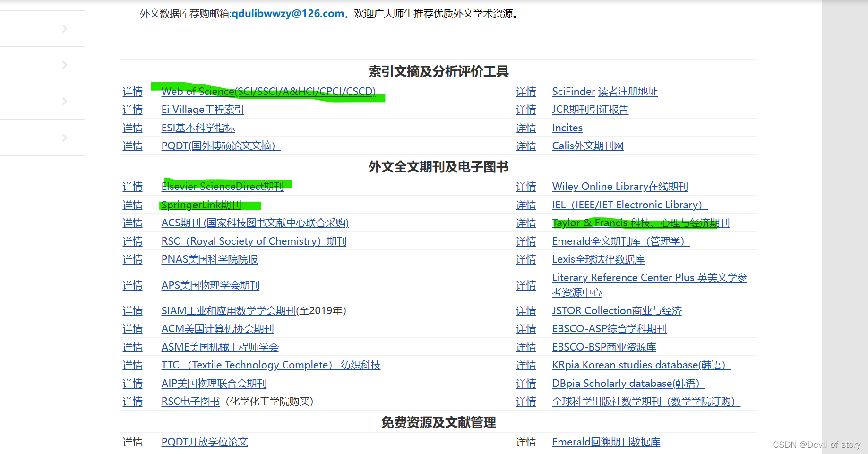Click 详情 beside Incites
868x454 pixels.
point(526,128)
